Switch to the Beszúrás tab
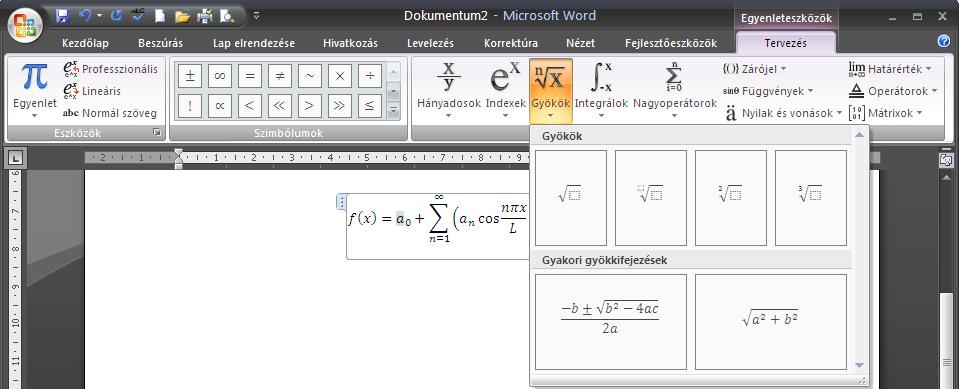This screenshot has height=389, width=959. (160, 43)
